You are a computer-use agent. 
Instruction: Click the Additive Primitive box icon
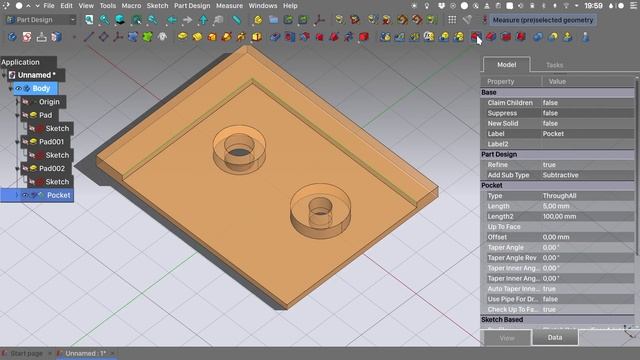(257, 37)
